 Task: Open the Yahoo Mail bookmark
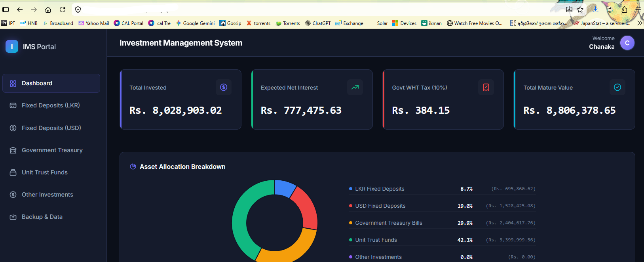pos(94,23)
